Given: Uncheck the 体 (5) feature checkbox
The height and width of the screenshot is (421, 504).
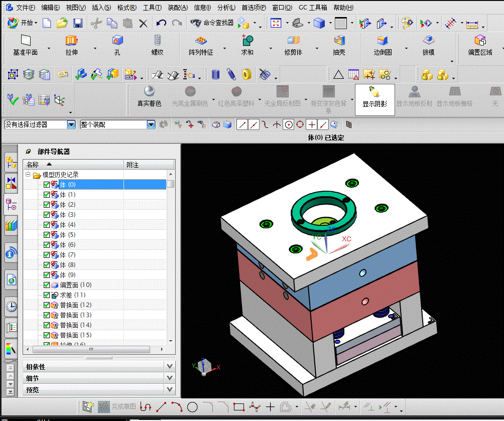Looking at the screenshot, I should pos(47,235).
